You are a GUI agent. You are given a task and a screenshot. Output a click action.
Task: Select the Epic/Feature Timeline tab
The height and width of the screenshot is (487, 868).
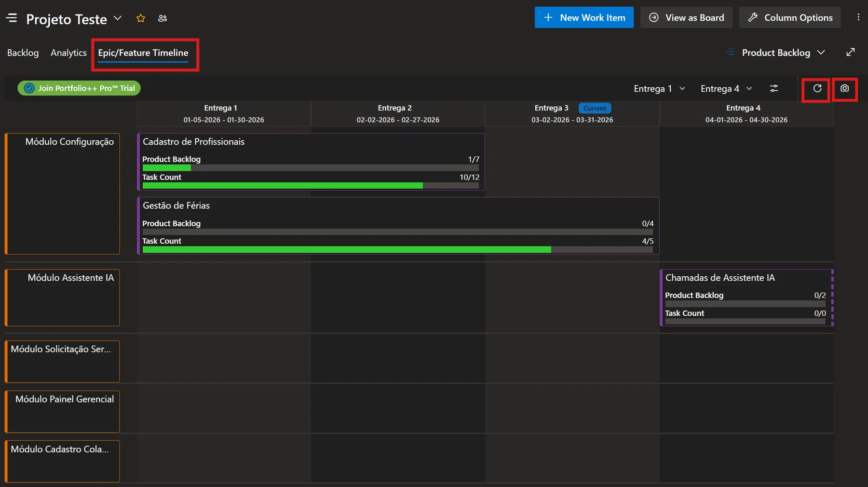[143, 53]
